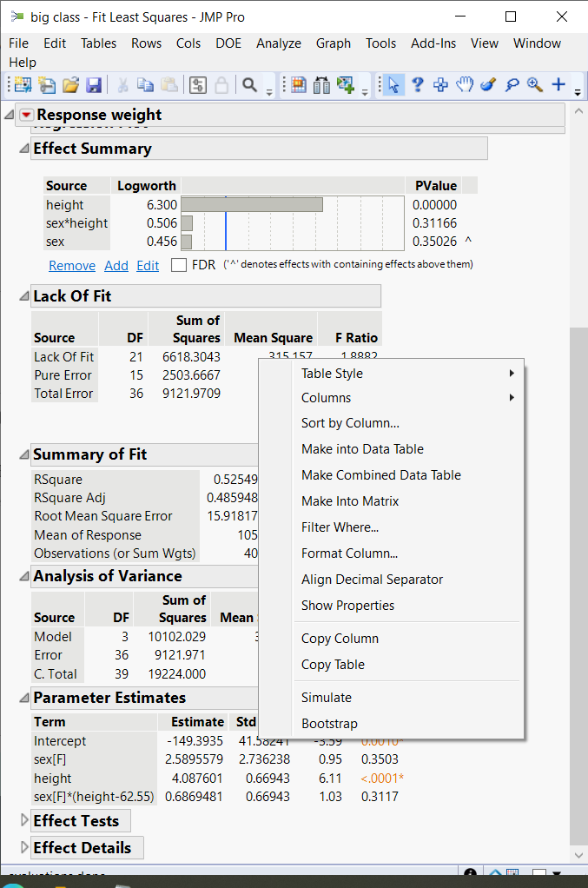Click the Remove link in Effect Summary

coord(72,265)
